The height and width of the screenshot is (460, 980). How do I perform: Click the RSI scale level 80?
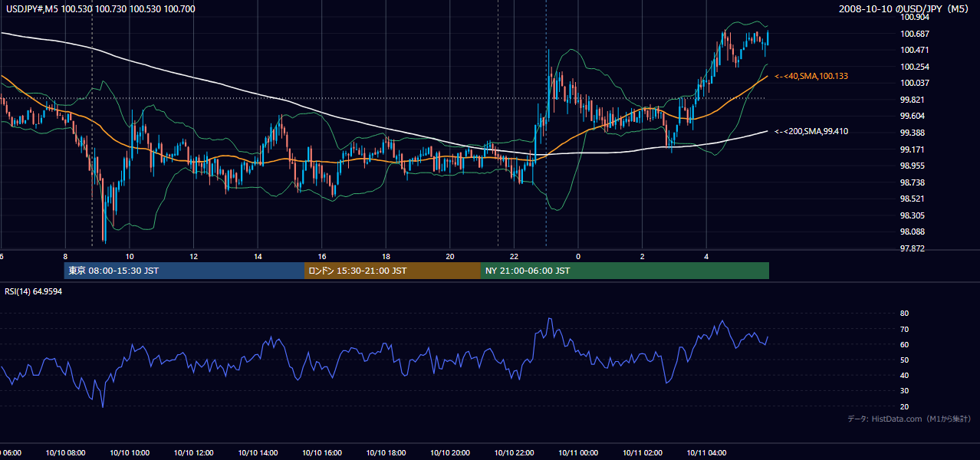tap(904, 314)
